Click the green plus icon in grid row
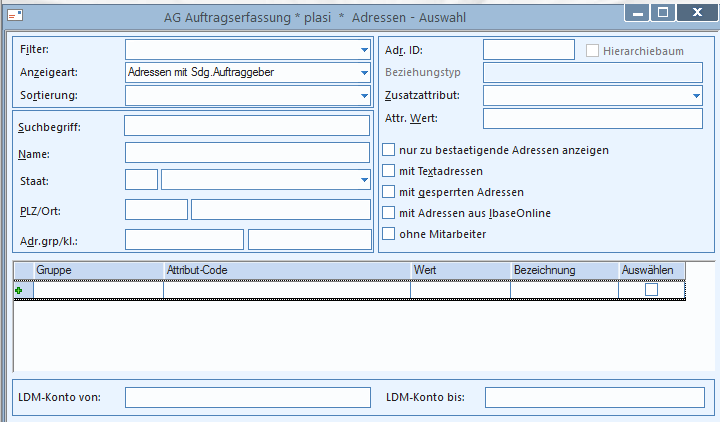Viewport: 720px width, 422px height. coord(19,290)
